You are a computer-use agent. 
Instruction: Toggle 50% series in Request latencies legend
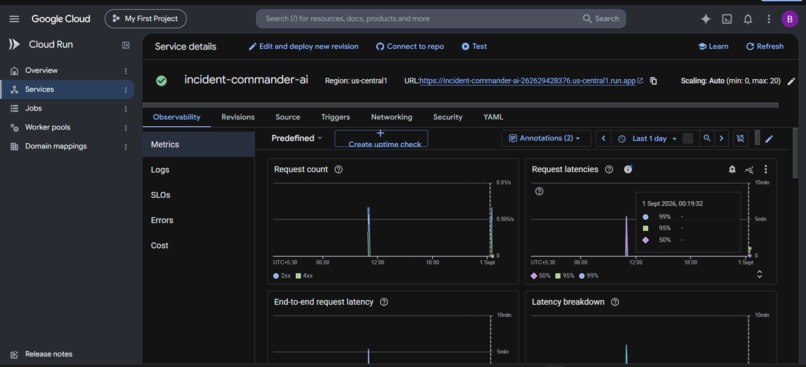click(x=540, y=276)
